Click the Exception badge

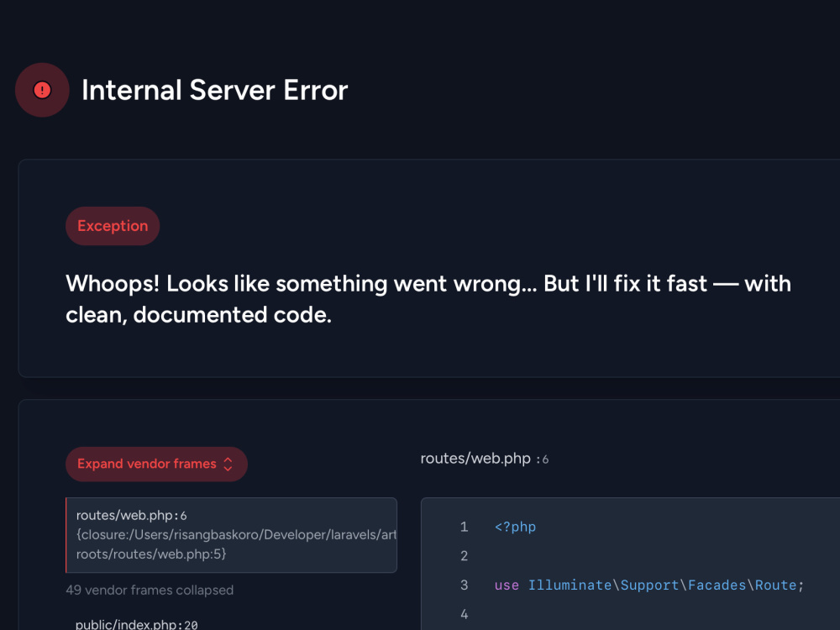point(113,226)
